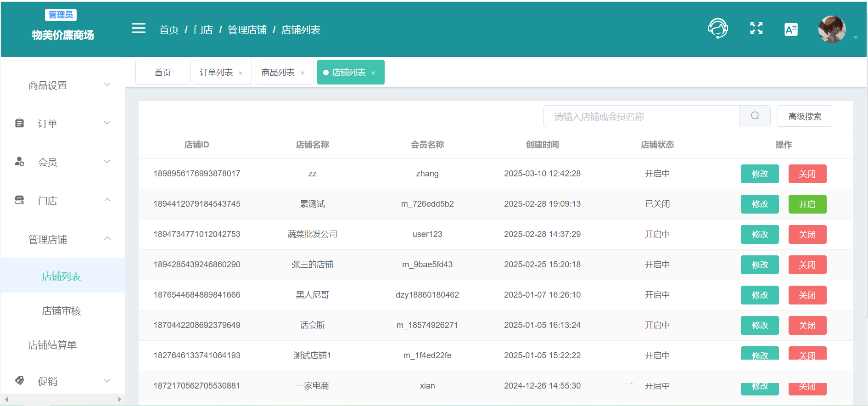Close the zz store with 关闭

(807, 174)
